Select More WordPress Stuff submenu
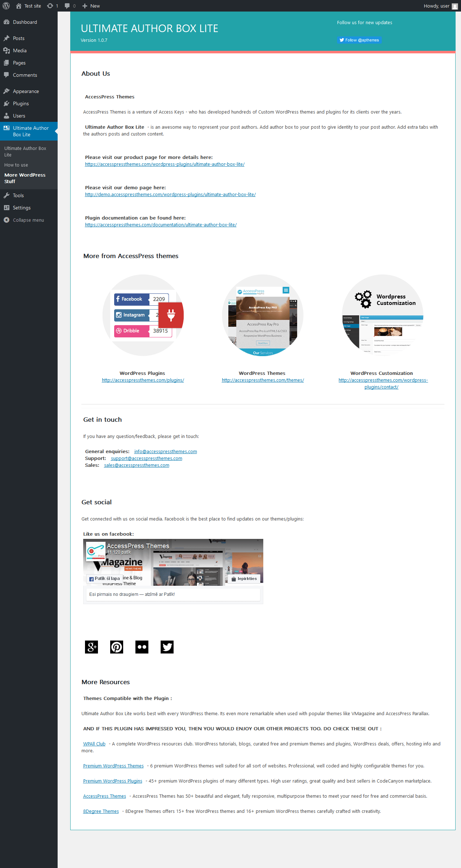Screen dimensions: 461x868 pyautogui.click(x=25, y=178)
